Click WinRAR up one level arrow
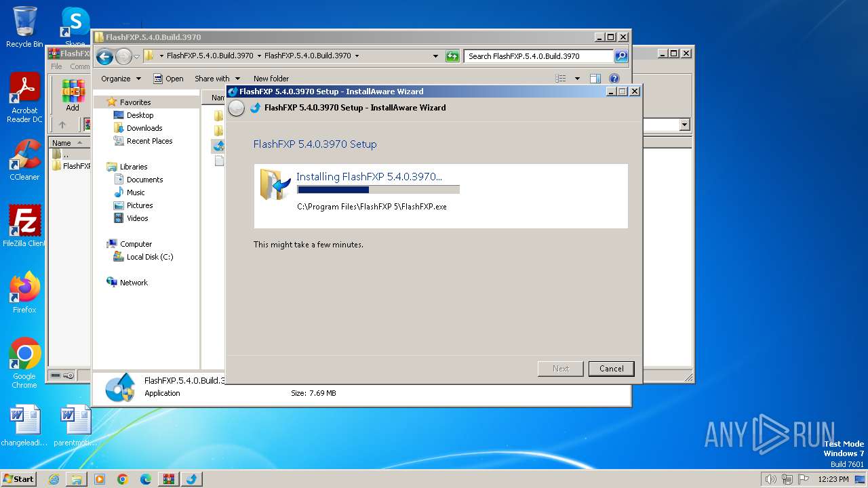868x488 pixels. pos(62,125)
